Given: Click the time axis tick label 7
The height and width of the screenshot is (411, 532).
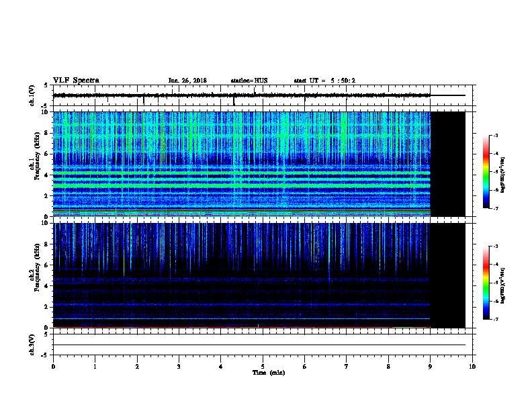Looking at the screenshot, I should click(347, 366).
